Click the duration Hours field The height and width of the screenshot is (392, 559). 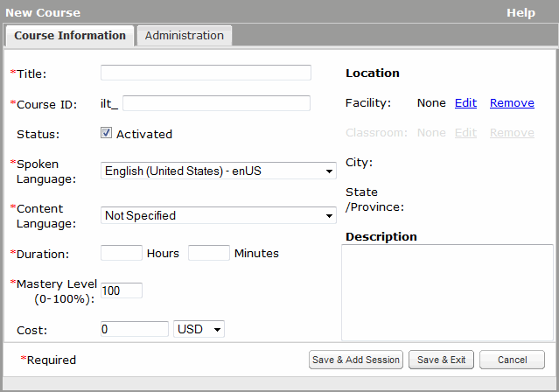point(122,253)
